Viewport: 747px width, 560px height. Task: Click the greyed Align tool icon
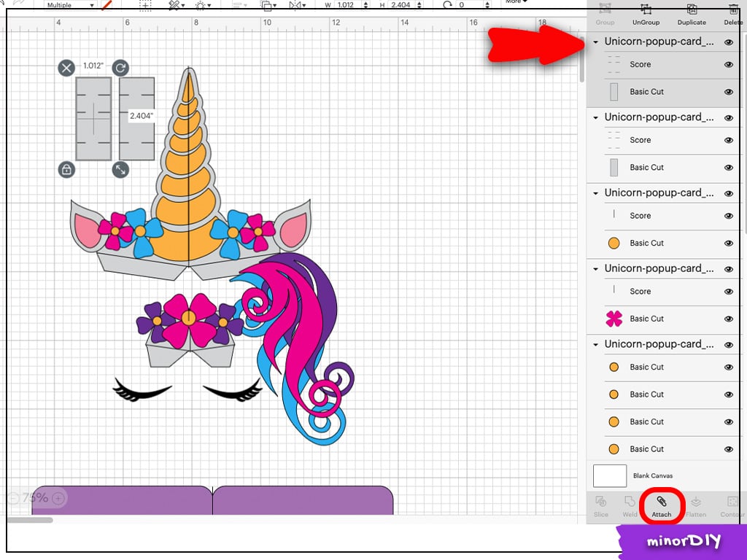pyautogui.click(x=239, y=5)
